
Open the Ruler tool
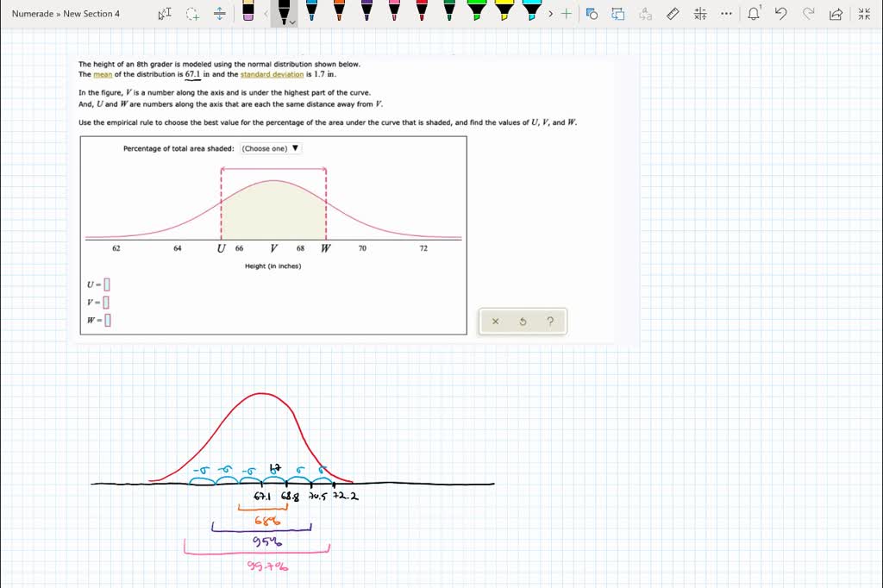[x=673, y=14]
